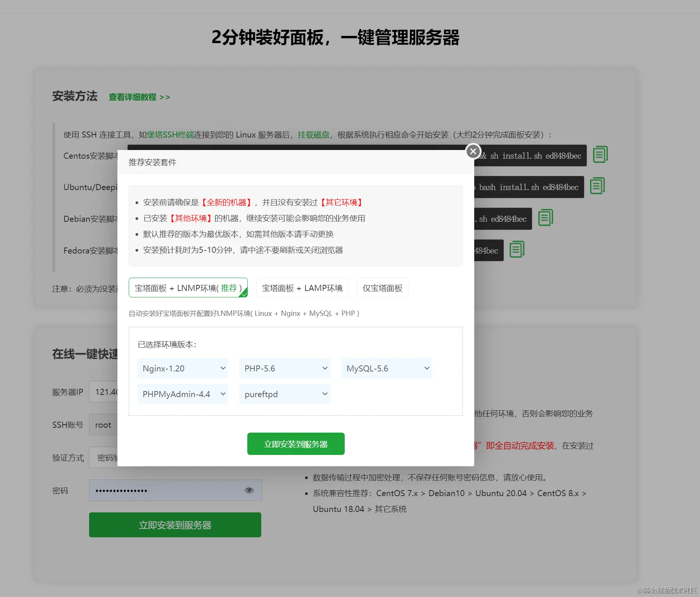Open the PHP-5.6 version dropdown
The image size is (700, 597).
(x=285, y=368)
